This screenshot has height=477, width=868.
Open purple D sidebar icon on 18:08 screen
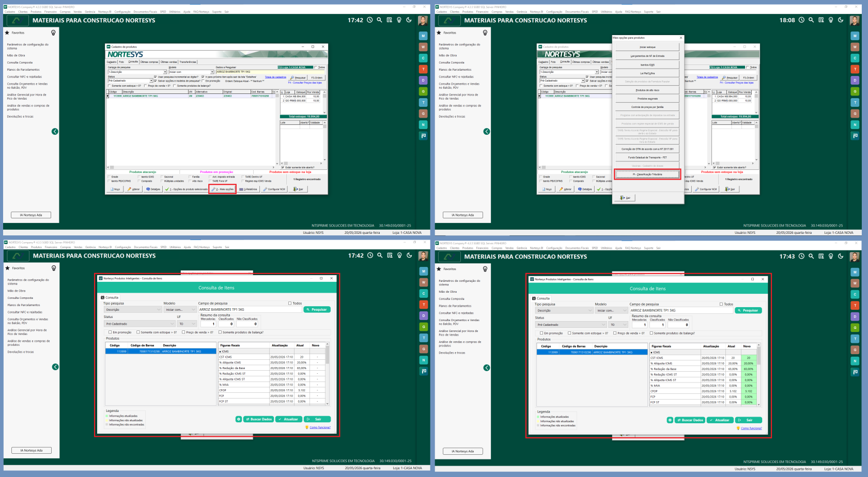click(x=855, y=80)
